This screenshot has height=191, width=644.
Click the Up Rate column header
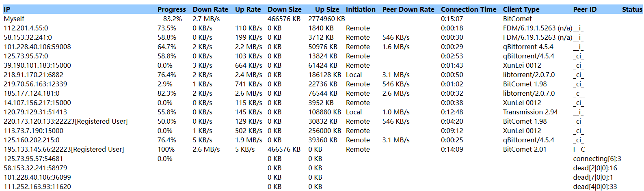[x=248, y=9]
